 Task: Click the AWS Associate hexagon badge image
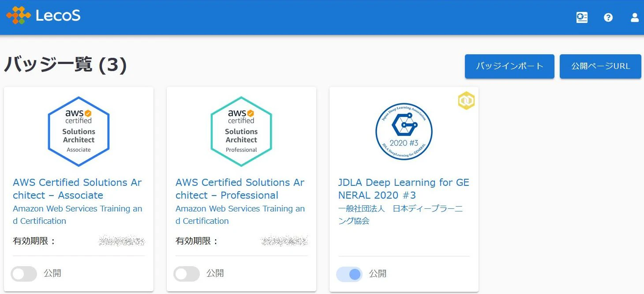(79, 132)
